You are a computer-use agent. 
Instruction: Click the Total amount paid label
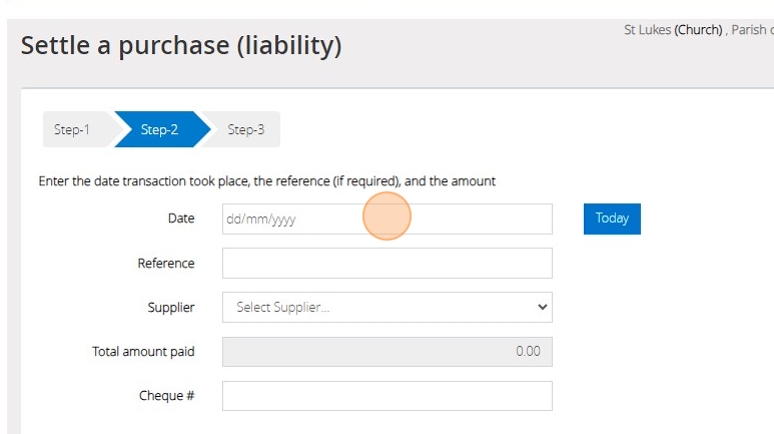click(143, 351)
